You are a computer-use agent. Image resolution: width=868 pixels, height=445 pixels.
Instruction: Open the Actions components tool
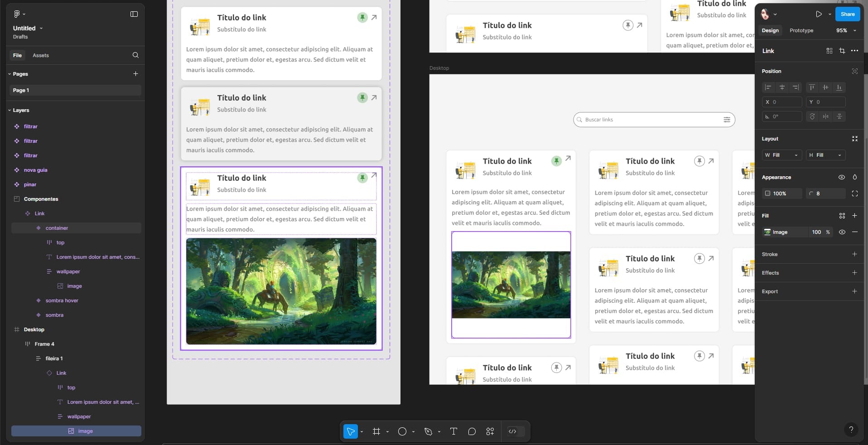[490, 431]
